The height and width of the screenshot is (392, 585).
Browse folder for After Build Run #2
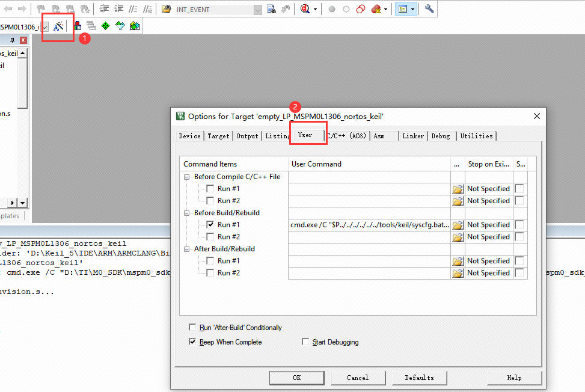pyautogui.click(x=458, y=273)
